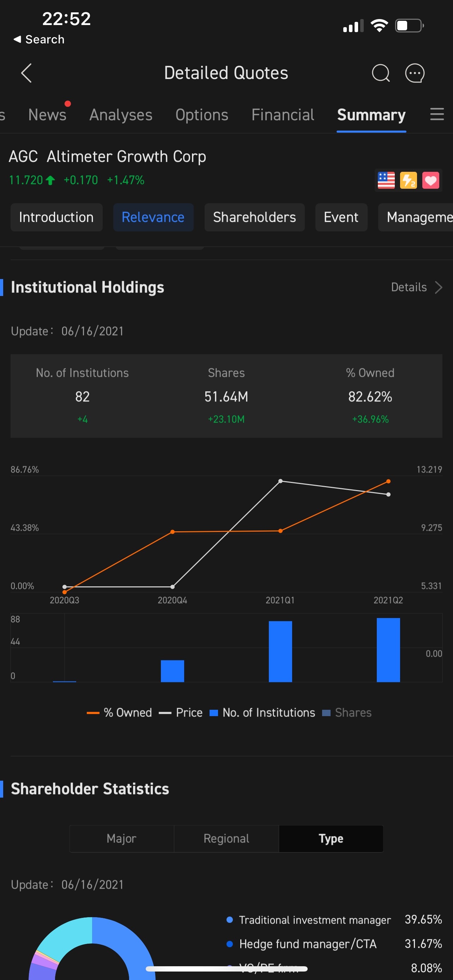This screenshot has height=980, width=453.
Task: Open Institutional Holdings Details
Action: click(x=409, y=287)
